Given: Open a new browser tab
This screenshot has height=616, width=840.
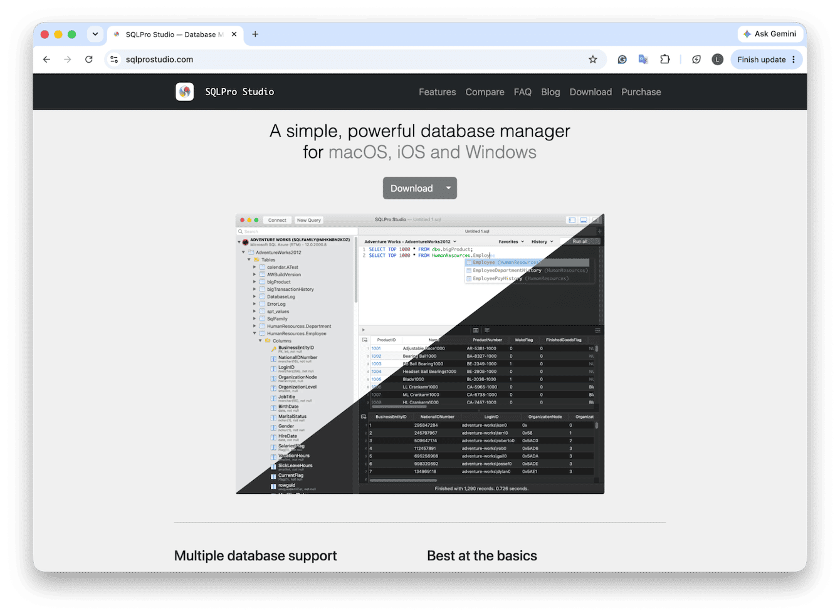Looking at the screenshot, I should click(255, 34).
